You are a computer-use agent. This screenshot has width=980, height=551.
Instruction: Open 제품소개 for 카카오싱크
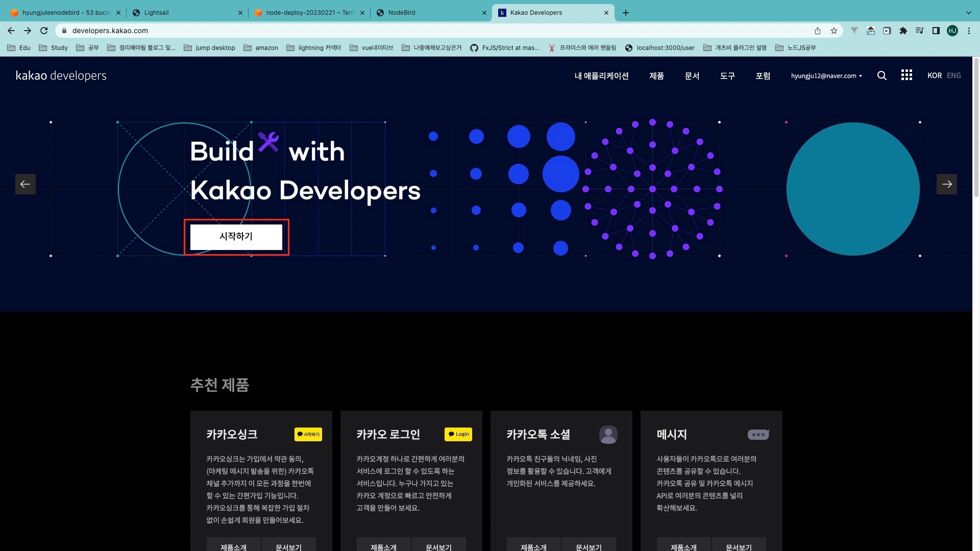click(233, 544)
